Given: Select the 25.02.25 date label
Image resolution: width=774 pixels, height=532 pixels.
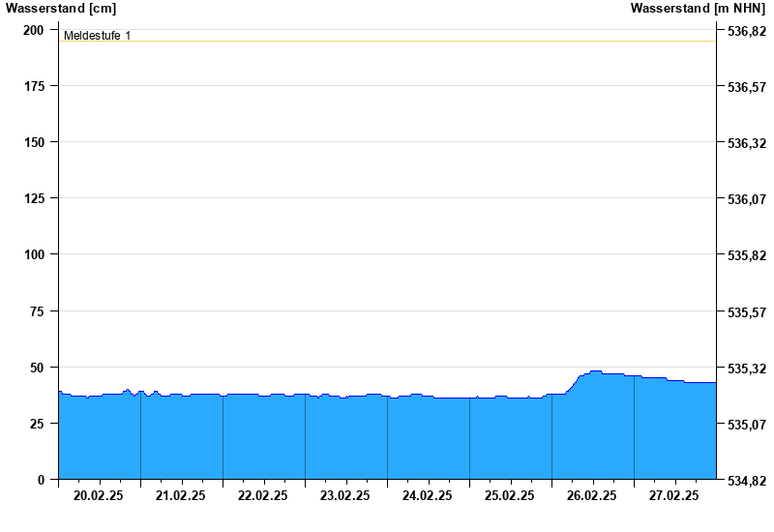Looking at the screenshot, I should 510,496.
